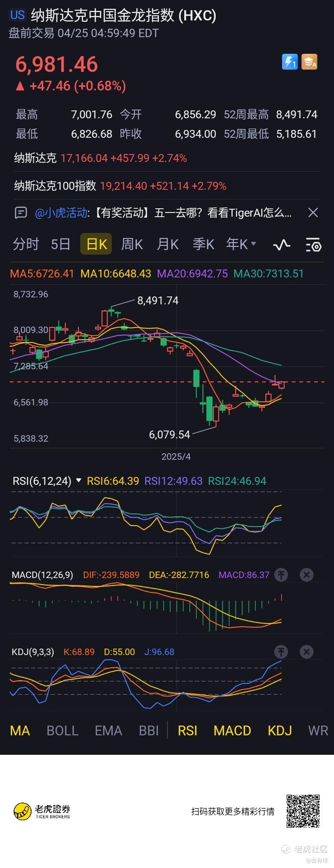Open the 纳斯达克 index quote row
The height and width of the screenshot is (868, 334).
pos(167,158)
